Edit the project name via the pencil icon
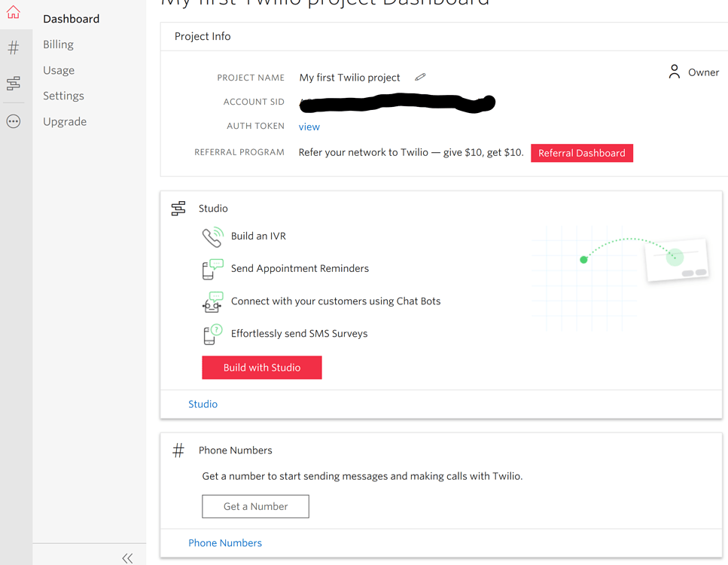This screenshot has height=565, width=728. point(420,76)
